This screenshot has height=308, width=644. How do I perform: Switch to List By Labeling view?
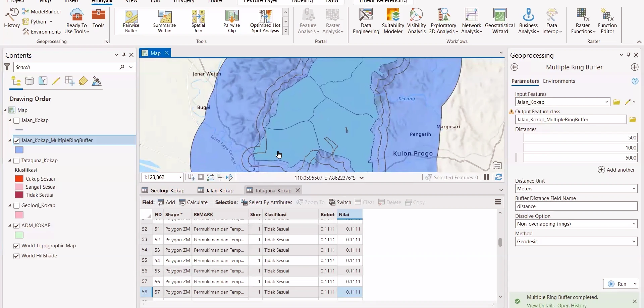pos(83,81)
